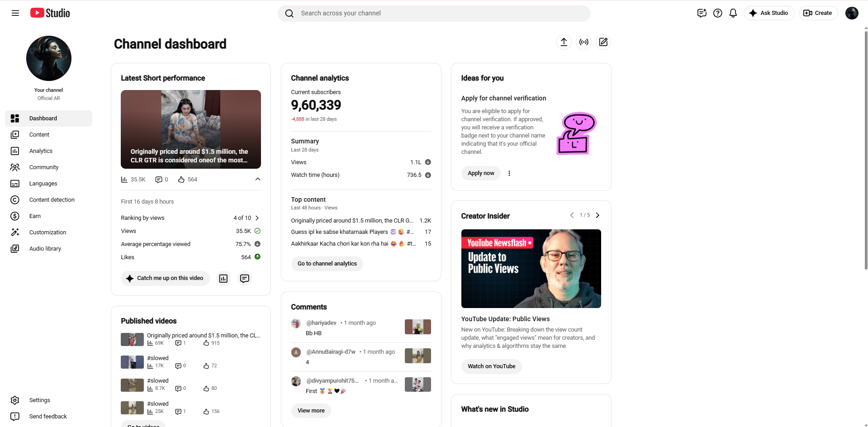Open Earn in the sidebar
Screen dimensions: 868x427
click(49, 216)
